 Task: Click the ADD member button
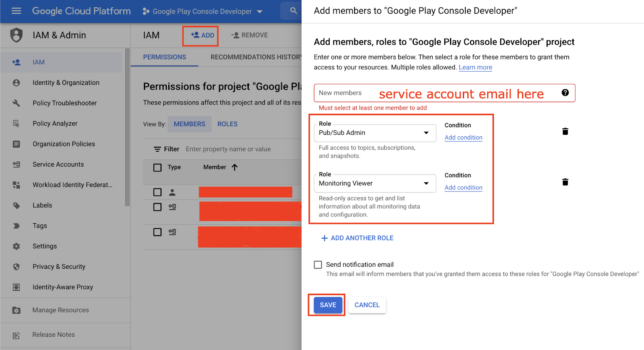click(202, 35)
